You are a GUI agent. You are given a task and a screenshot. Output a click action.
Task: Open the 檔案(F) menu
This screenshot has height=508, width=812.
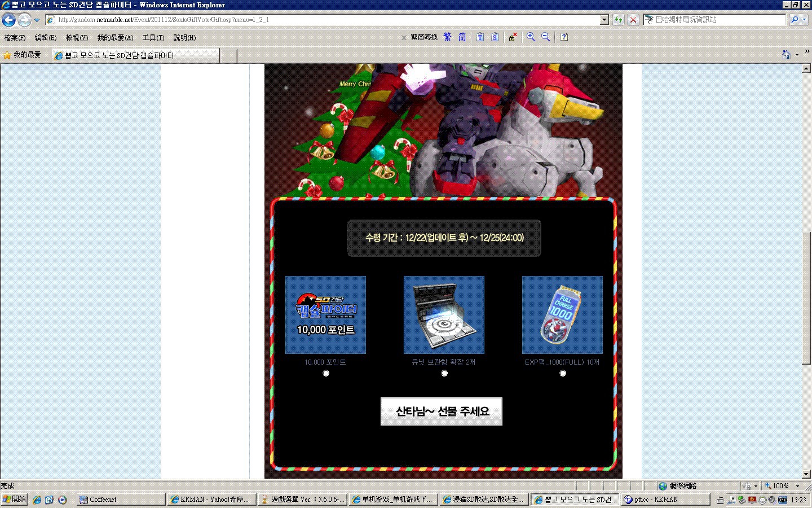15,38
